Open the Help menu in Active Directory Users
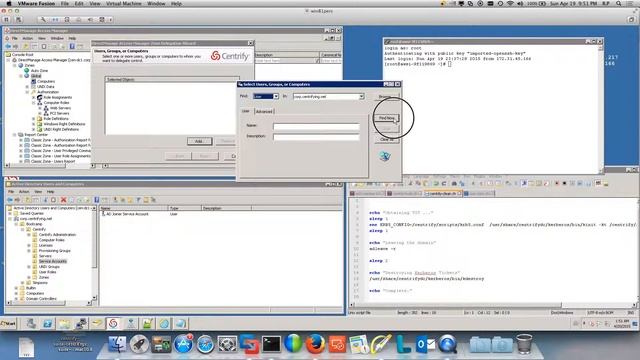Screen dimensions: 640x360 click(50, 191)
